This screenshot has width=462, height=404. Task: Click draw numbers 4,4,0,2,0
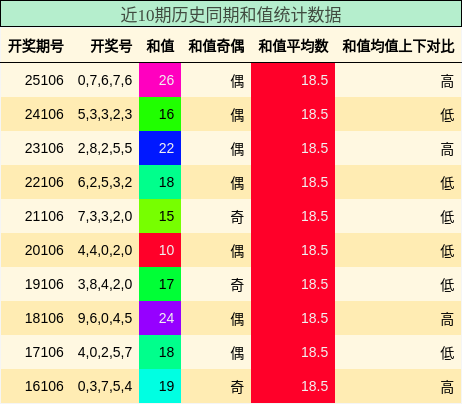pyautogui.click(x=105, y=250)
